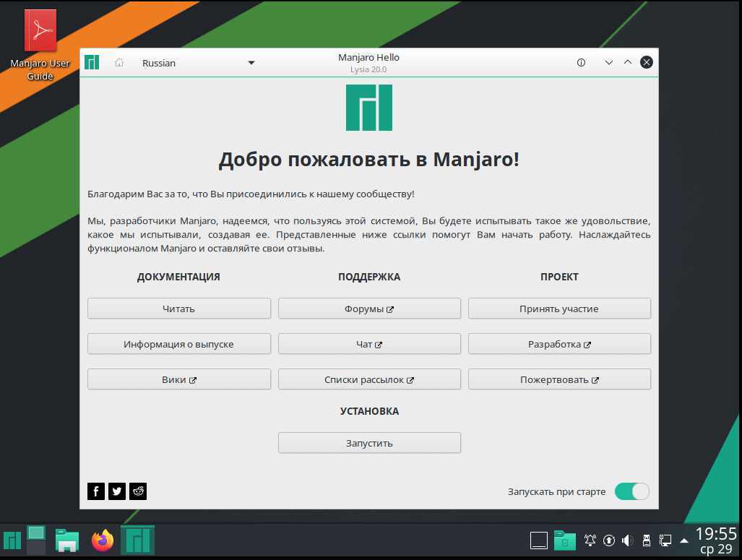Image resolution: width=742 pixels, height=560 pixels.
Task: Minimize the Manjaro Hello window
Action: [609, 62]
